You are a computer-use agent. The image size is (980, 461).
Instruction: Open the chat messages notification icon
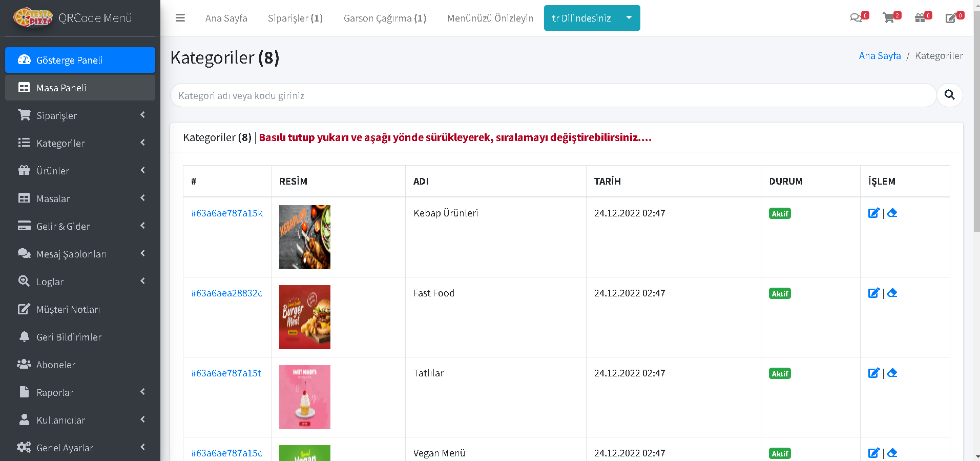click(856, 18)
